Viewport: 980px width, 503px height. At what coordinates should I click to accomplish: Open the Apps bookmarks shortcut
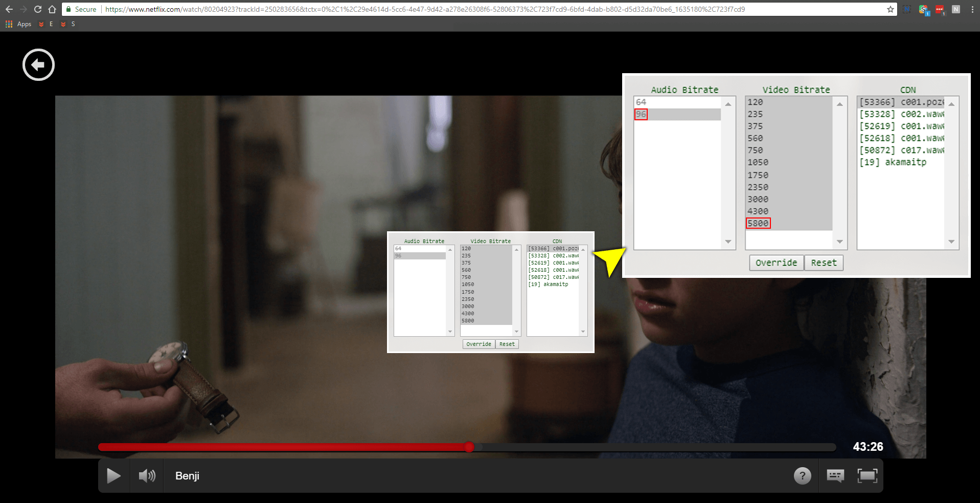[x=18, y=24]
